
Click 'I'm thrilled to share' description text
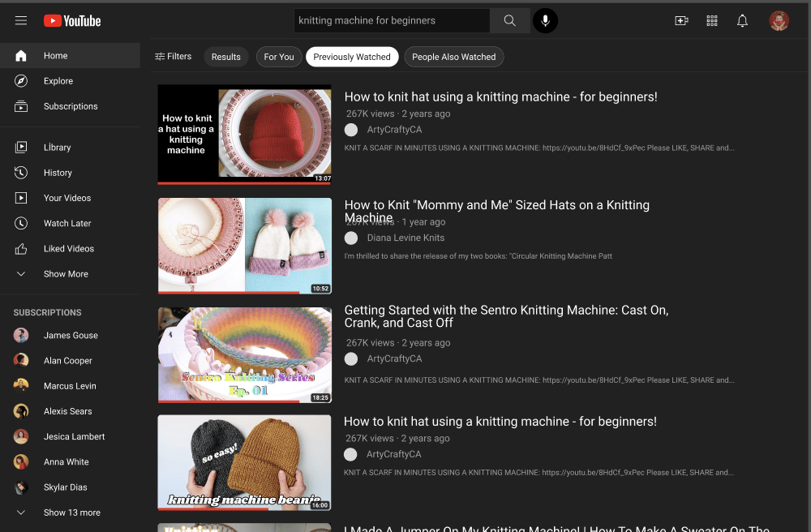pyautogui.click(x=478, y=256)
